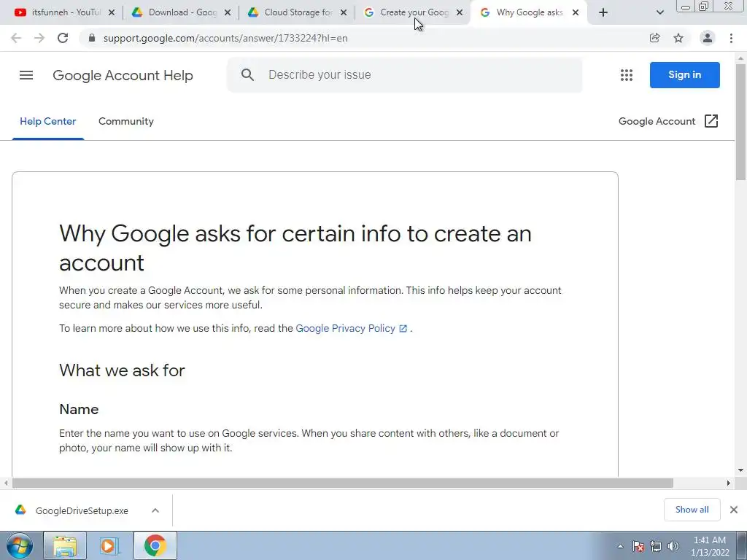Screen dimensions: 747x560
Task: Share this page icon
Action: [x=654, y=38]
